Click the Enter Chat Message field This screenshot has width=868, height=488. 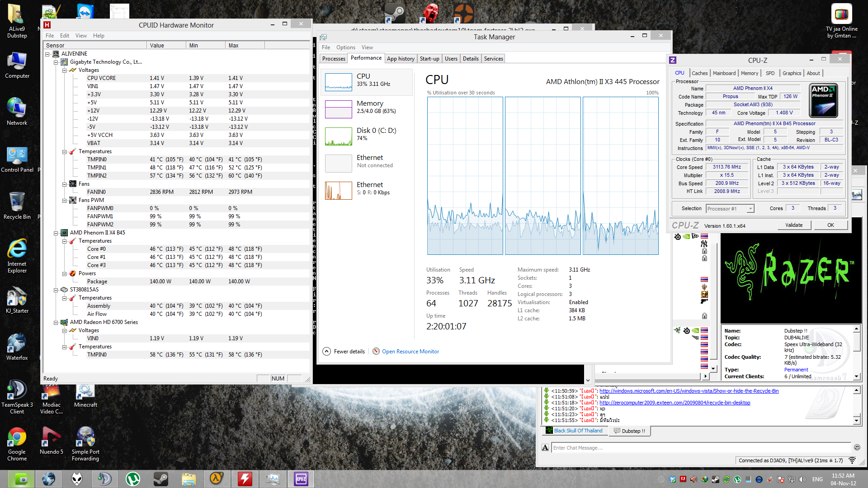[700, 448]
